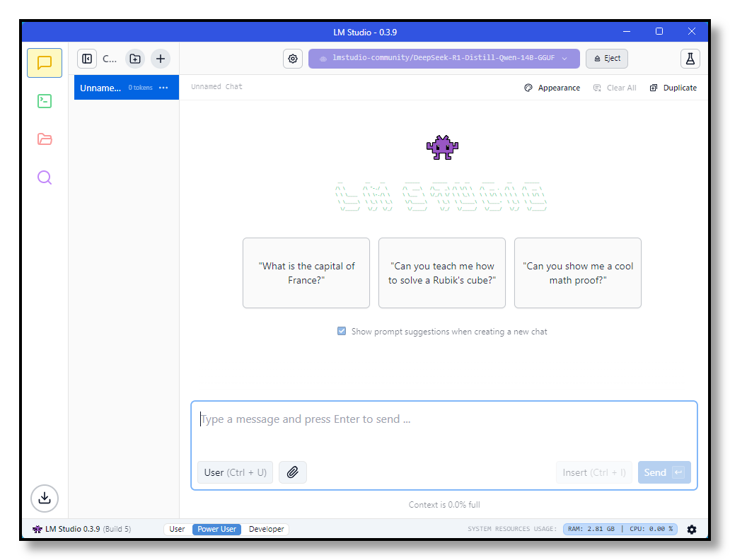Open Appearance options
The width and height of the screenshot is (730, 560).
tap(552, 88)
